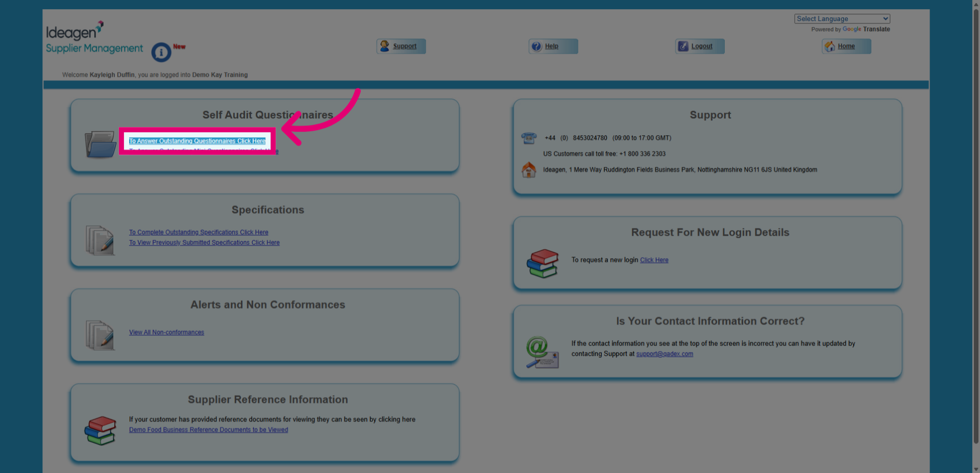This screenshot has width=980, height=473.
Task: Click the Specifications panel heading
Action: pos(267,210)
